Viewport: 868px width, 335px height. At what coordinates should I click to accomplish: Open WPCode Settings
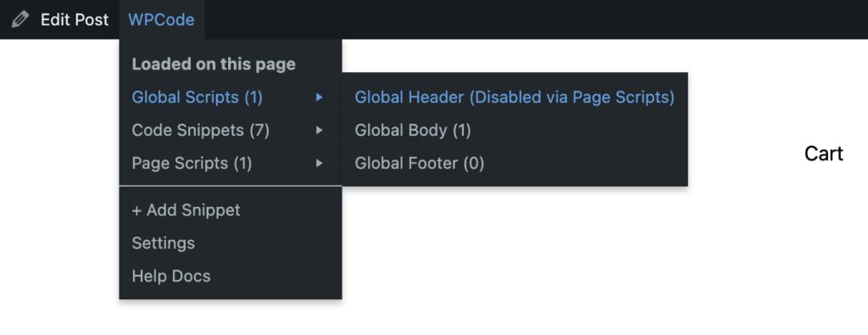point(231,243)
